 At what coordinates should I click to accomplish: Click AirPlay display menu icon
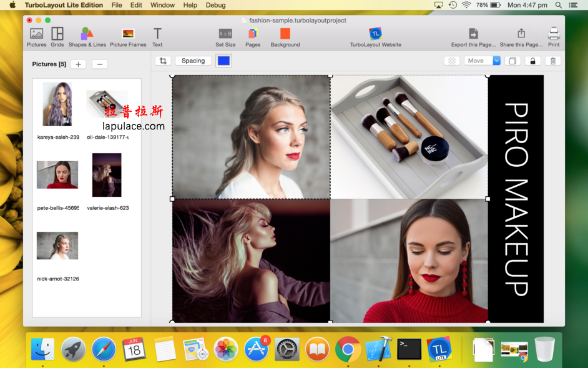pyautogui.click(x=438, y=5)
